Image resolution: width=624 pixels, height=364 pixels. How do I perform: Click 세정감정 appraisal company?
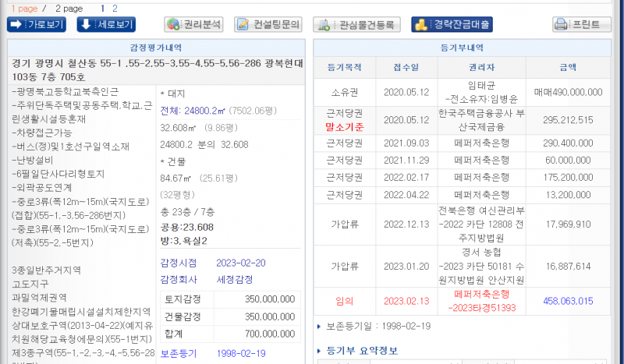click(235, 280)
